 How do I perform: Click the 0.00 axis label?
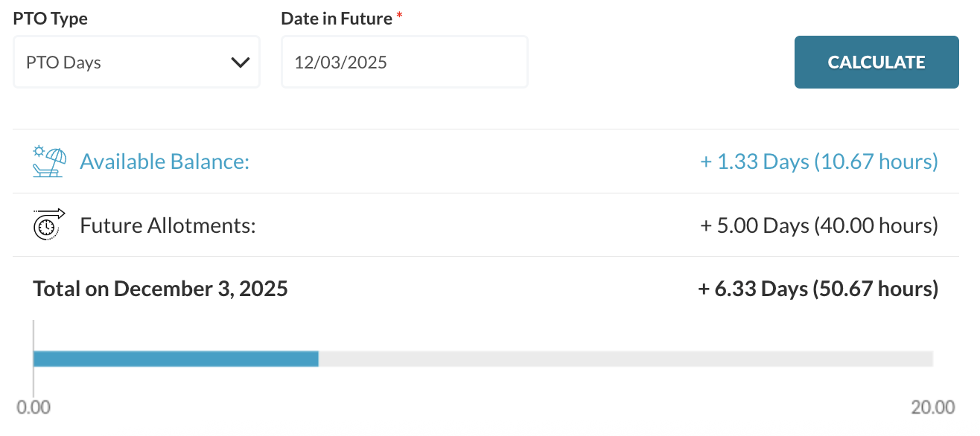(x=34, y=407)
